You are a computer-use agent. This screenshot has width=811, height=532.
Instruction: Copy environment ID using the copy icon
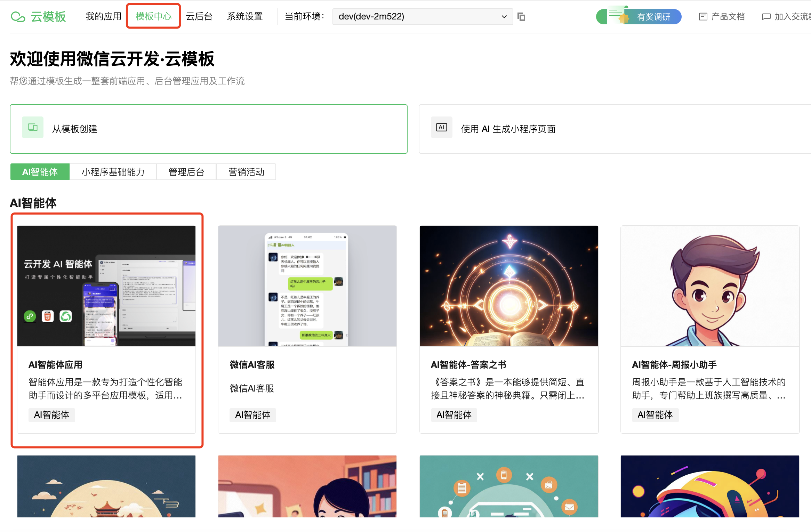[x=521, y=17]
